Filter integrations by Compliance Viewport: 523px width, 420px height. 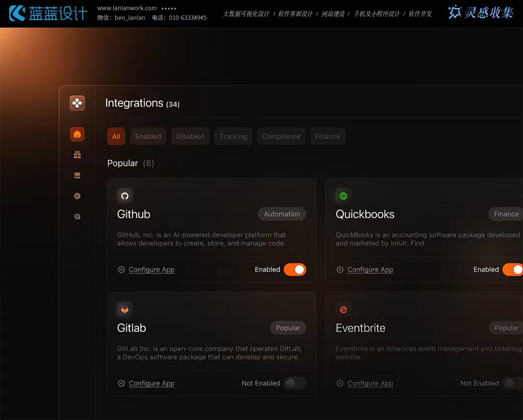(x=281, y=137)
